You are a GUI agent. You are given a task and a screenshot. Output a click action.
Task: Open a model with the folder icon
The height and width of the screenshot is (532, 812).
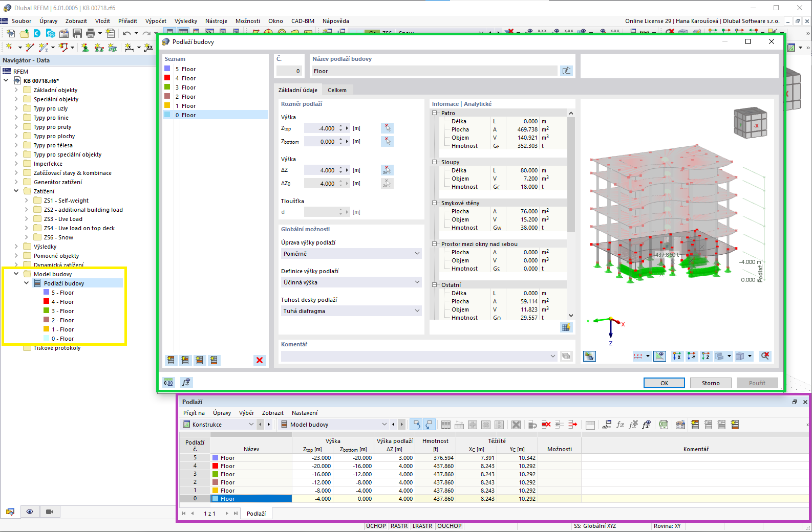coord(24,33)
